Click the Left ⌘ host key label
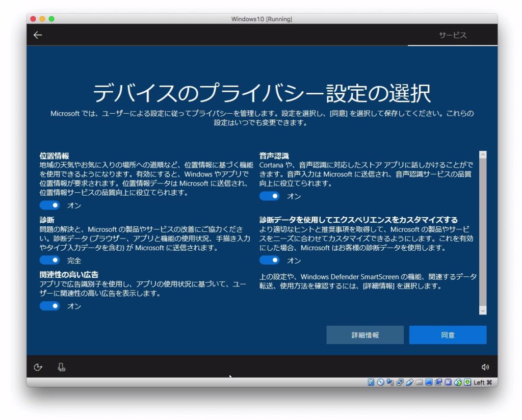Screen dimensions: 522x420 (x=483, y=382)
